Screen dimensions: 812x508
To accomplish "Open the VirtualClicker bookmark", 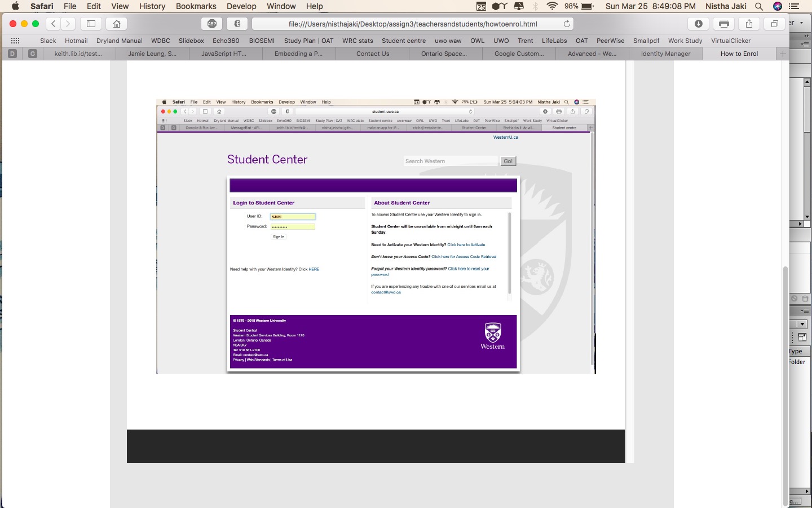I will [731, 41].
